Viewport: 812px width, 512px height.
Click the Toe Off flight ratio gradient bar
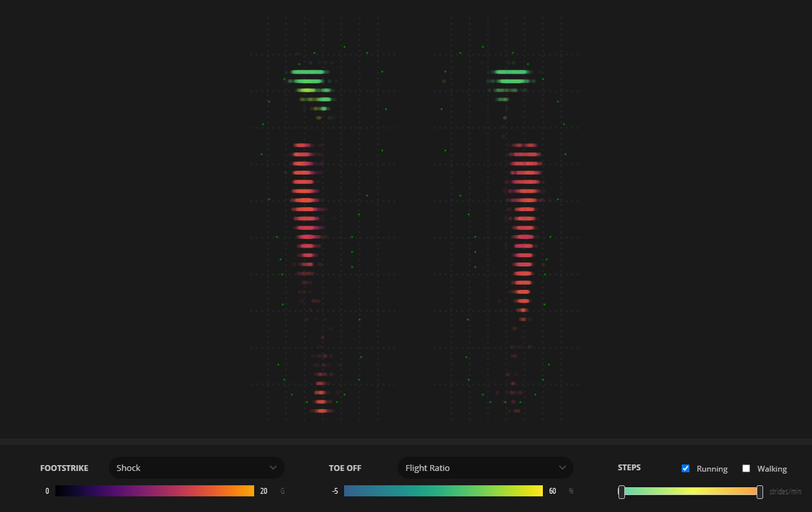[x=443, y=491]
